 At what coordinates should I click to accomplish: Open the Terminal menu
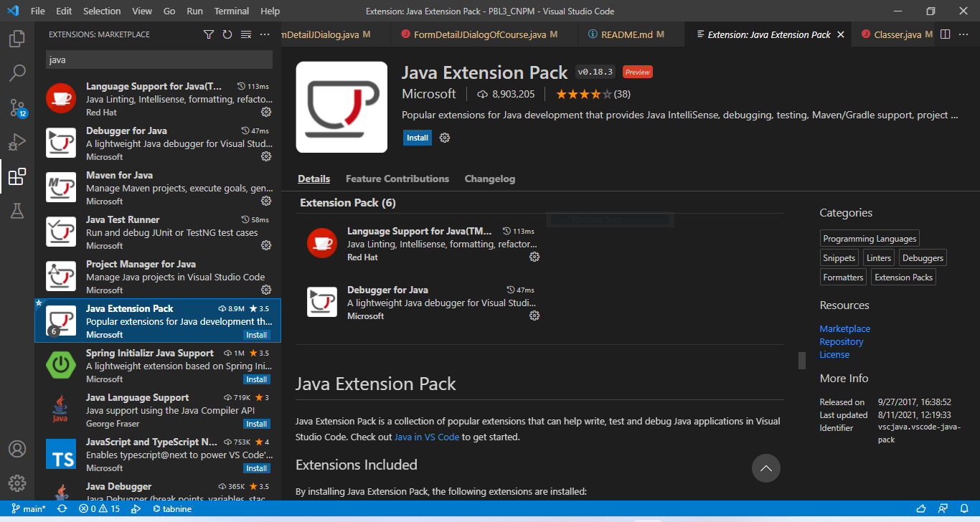(232, 11)
